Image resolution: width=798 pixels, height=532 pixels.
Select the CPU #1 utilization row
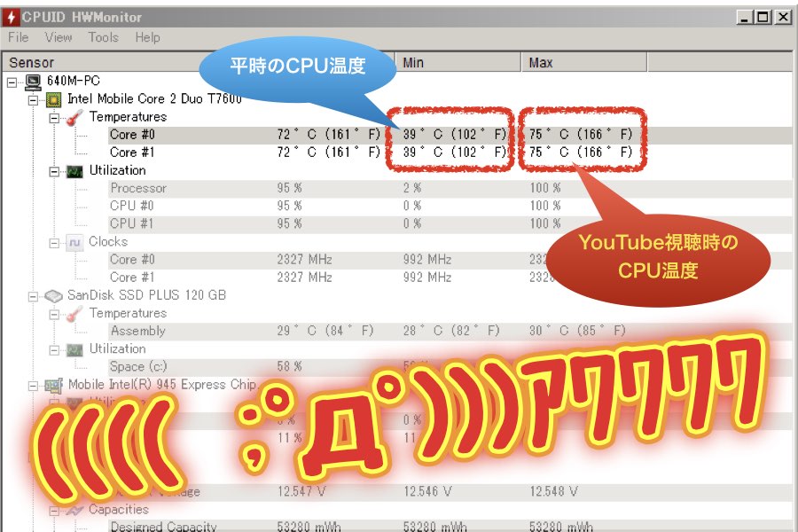pos(450,224)
